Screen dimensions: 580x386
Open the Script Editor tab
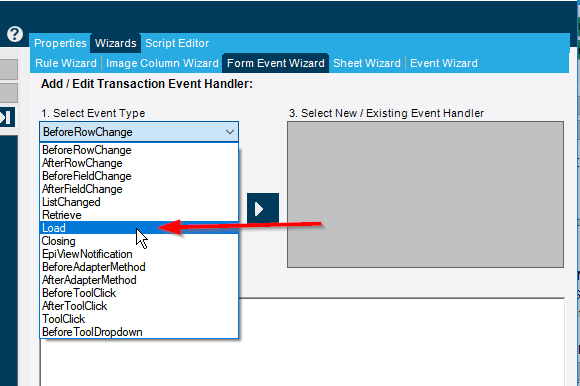pyautogui.click(x=177, y=43)
